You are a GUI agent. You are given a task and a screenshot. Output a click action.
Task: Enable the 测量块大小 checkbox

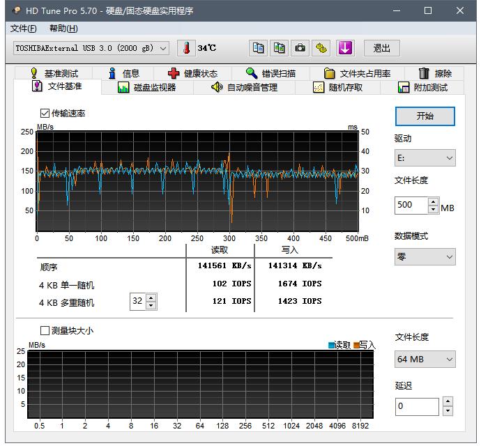(45, 330)
